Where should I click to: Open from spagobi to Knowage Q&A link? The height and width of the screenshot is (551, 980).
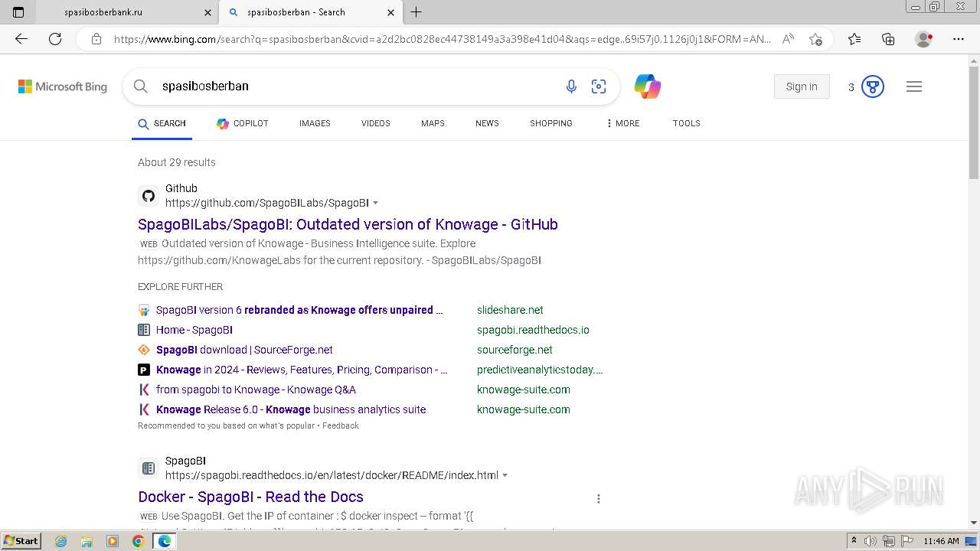(256, 390)
